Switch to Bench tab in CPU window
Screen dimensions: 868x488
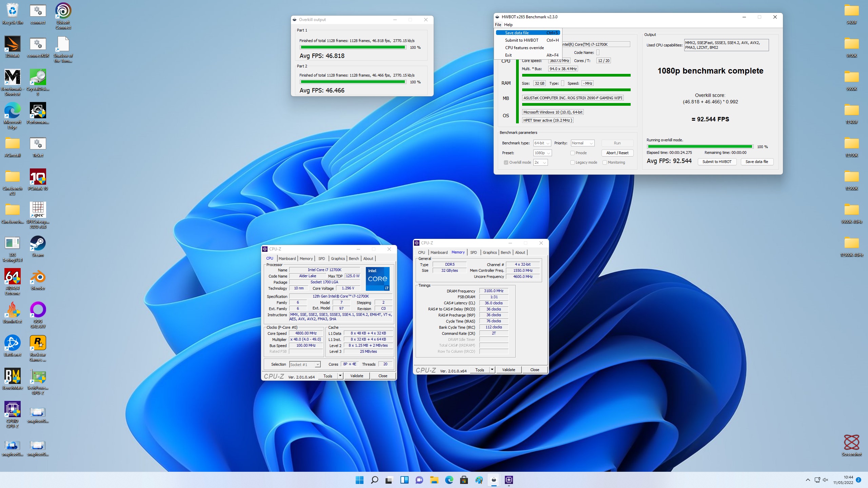(x=354, y=259)
